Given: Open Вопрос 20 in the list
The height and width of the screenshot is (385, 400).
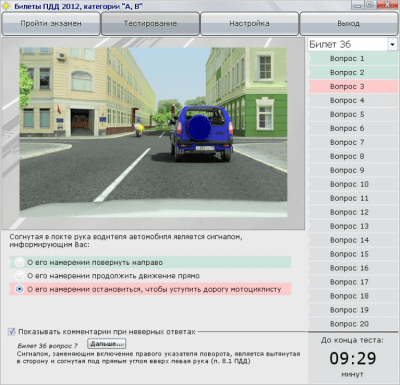Looking at the screenshot, I should [353, 324].
